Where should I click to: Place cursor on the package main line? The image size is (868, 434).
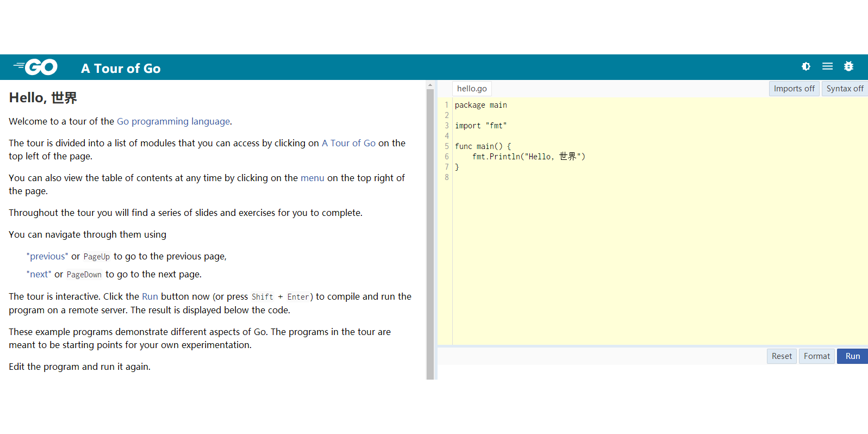click(x=480, y=105)
